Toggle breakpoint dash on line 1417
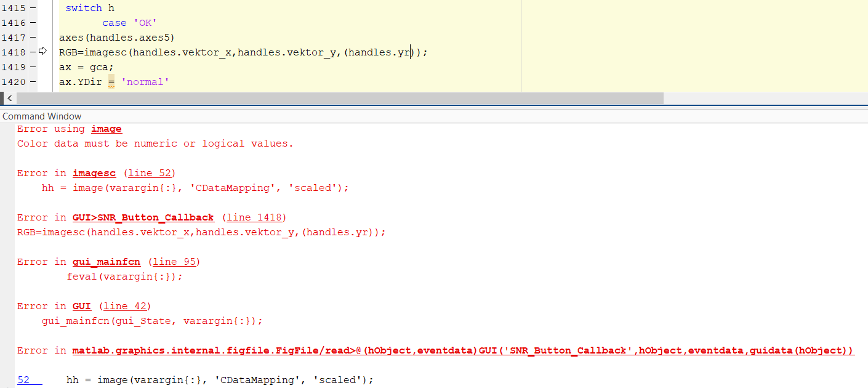The image size is (868, 388). (x=32, y=38)
